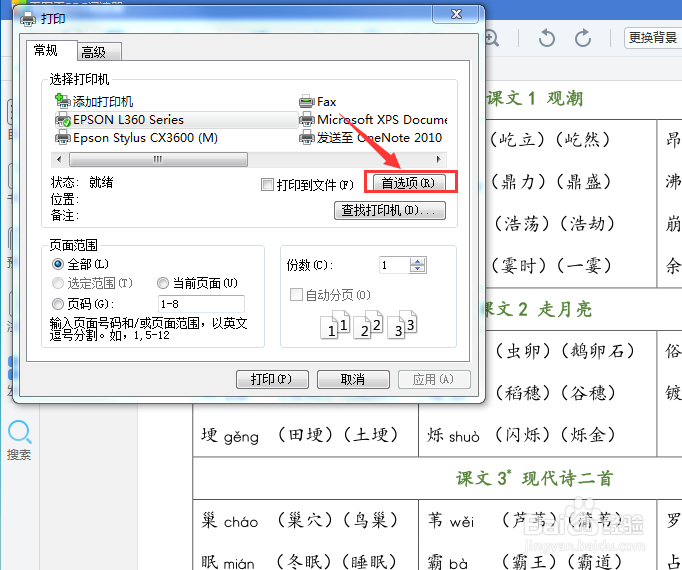Select the Current page (当前页面) radio button
The image size is (682, 570).
(x=163, y=283)
